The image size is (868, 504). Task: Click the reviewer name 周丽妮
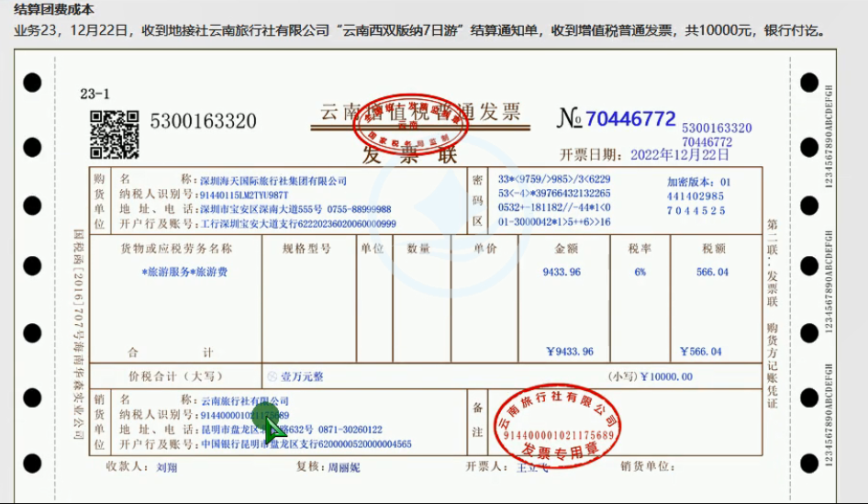tap(344, 466)
